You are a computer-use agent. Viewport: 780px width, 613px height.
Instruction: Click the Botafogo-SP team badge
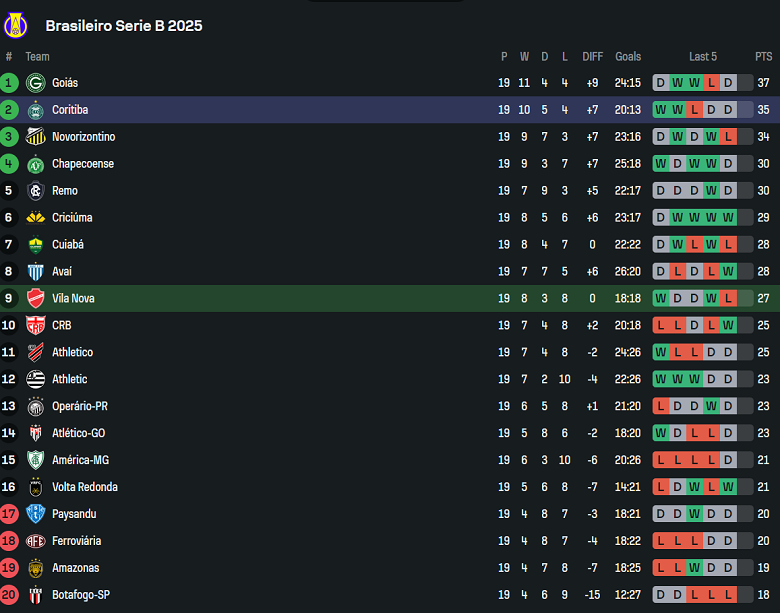[36, 595]
